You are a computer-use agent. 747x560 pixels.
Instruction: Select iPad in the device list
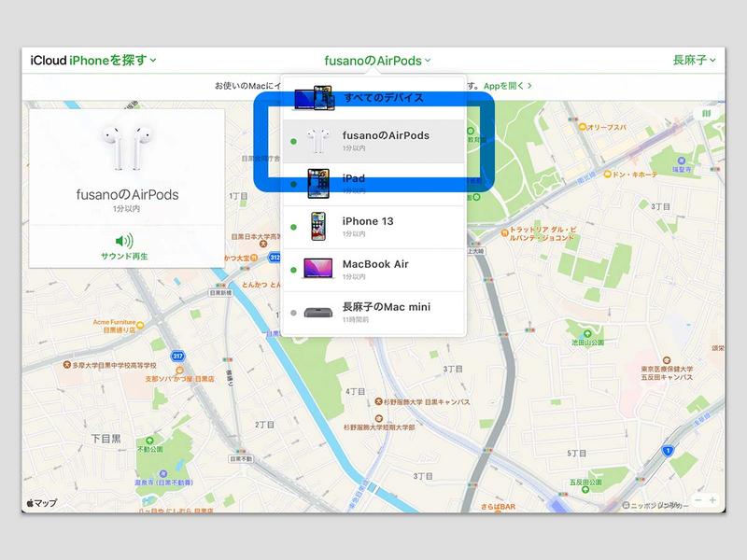(x=374, y=184)
